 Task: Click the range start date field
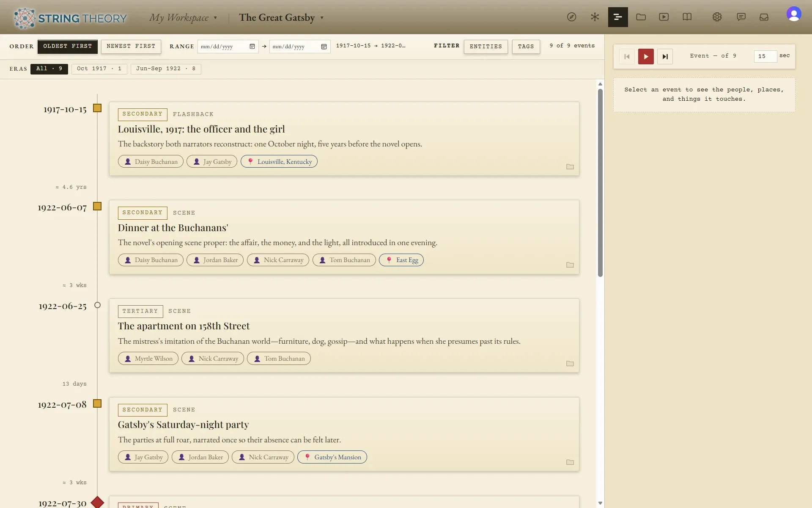pos(228,47)
